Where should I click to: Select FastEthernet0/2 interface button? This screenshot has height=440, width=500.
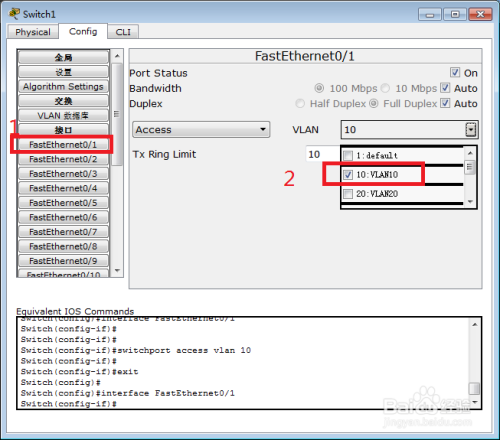[x=63, y=159]
